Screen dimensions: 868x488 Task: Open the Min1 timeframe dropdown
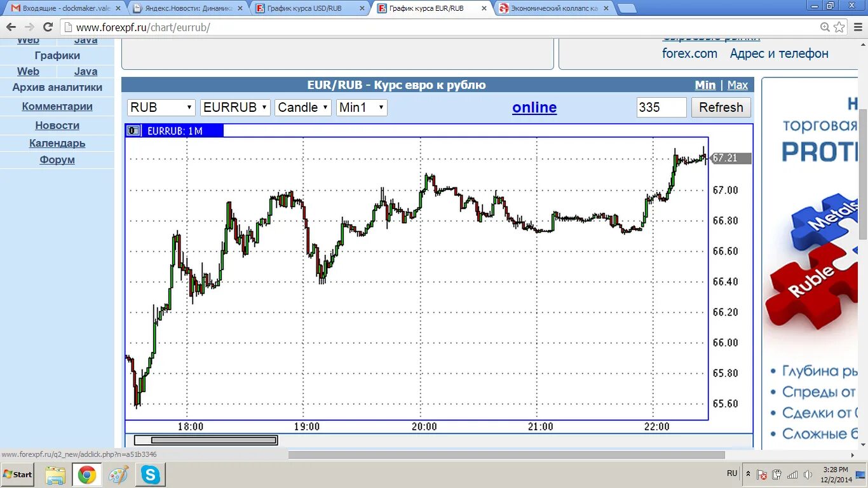click(362, 107)
